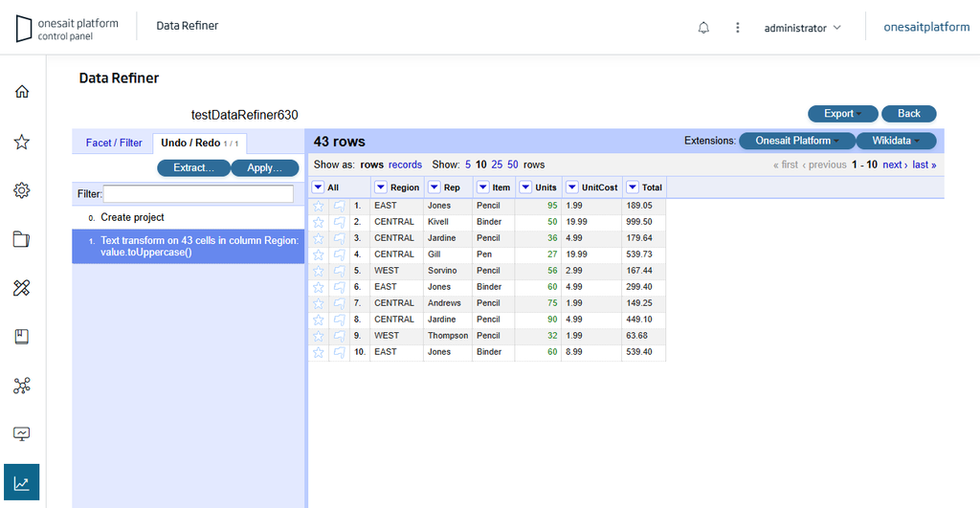The width and height of the screenshot is (980, 508).
Task: Switch to the Facet / Filter tab
Action: tap(114, 144)
